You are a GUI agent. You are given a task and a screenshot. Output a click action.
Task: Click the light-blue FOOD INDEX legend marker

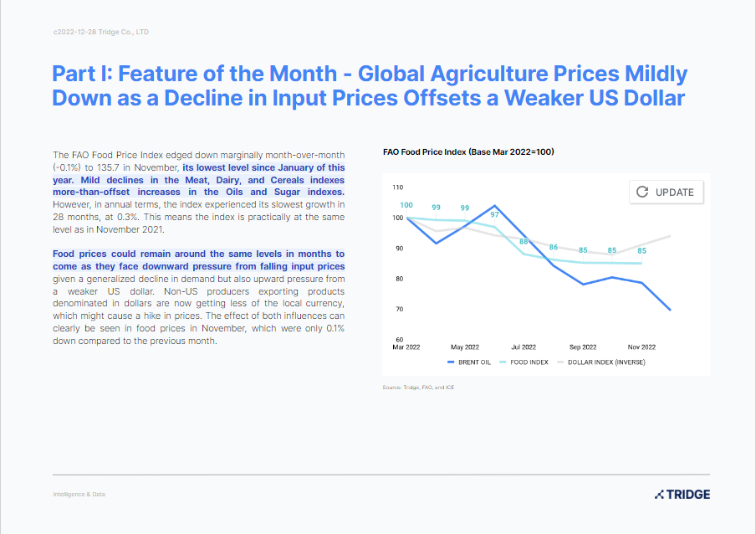coord(502,362)
